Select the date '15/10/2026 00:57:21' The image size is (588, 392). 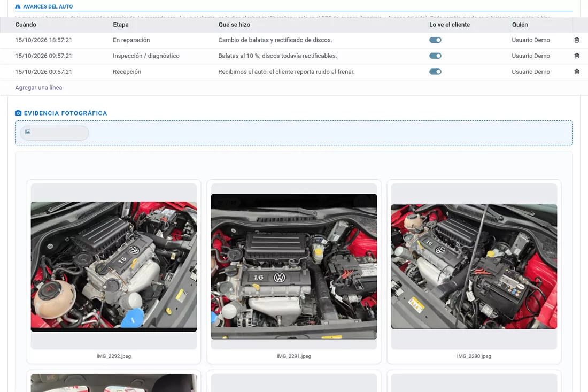(43, 72)
